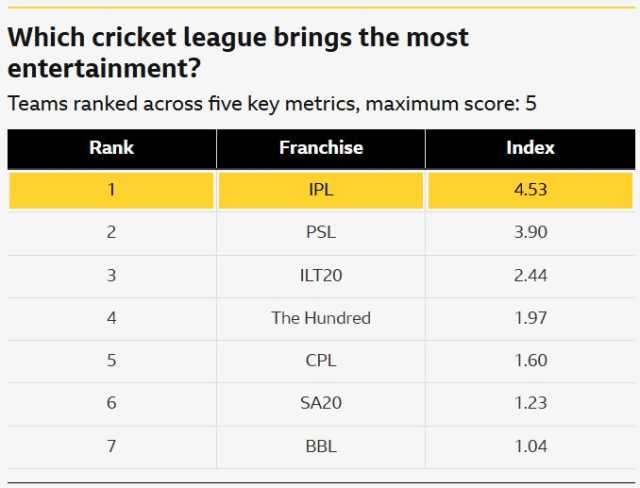Image resolution: width=640 pixels, height=488 pixels.
Task: Select the BBL franchise cell
Action: (321, 446)
